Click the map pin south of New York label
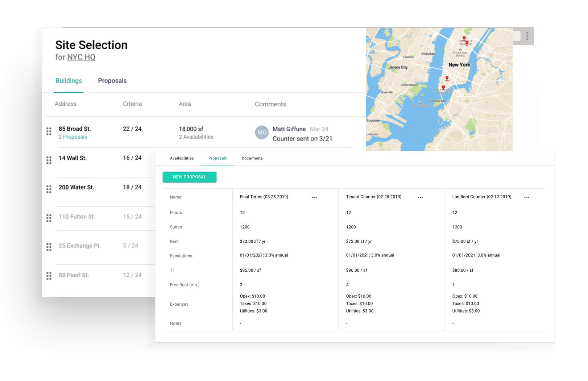588x381 pixels. [447, 78]
